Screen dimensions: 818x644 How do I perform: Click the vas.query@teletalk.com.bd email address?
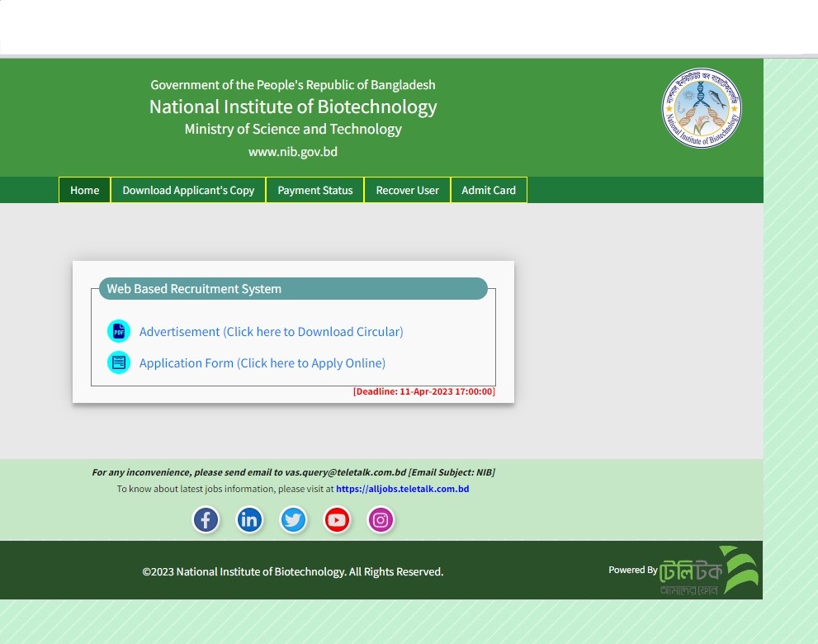coord(344,472)
